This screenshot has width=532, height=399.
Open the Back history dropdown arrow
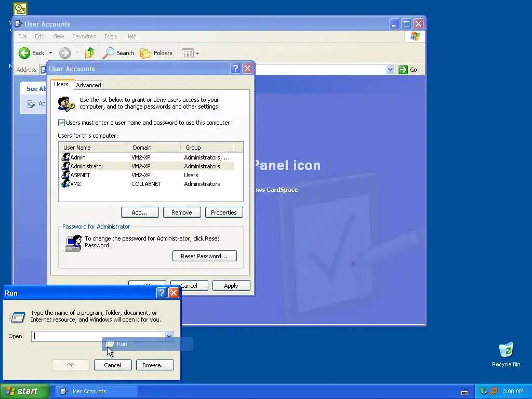pos(50,53)
